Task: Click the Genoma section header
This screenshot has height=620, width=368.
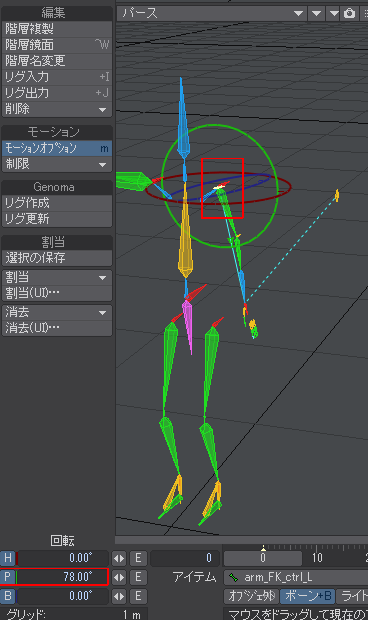Action: [57, 187]
